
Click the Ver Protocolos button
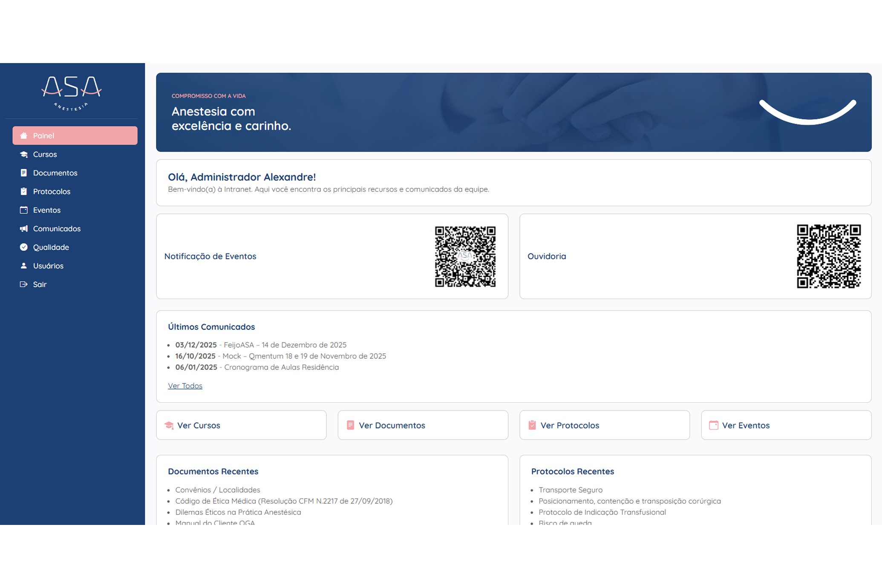(605, 425)
